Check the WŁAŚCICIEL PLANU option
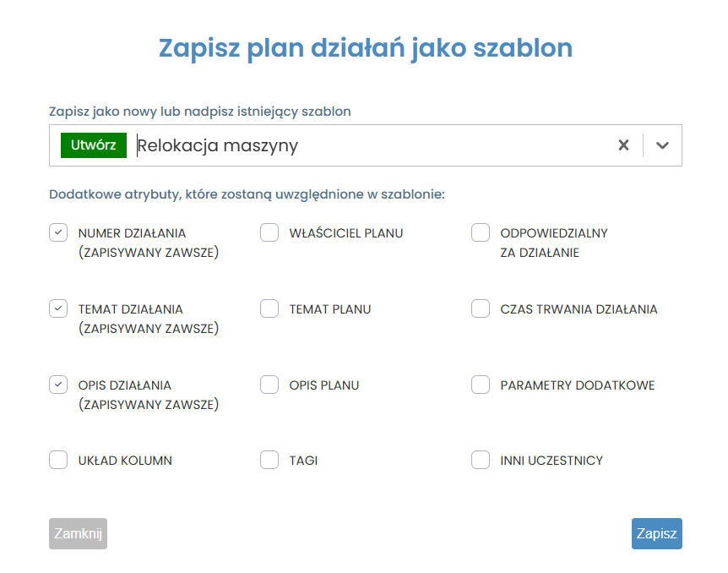The image size is (728, 573). pyautogui.click(x=269, y=233)
